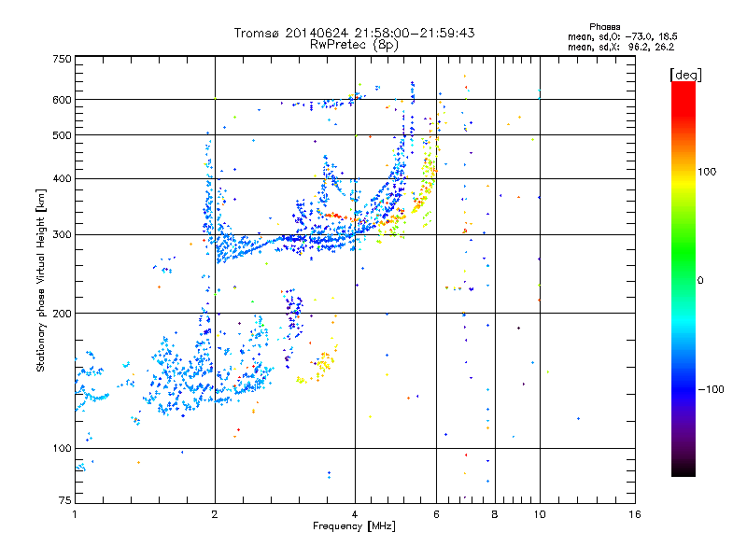
Task: Click frequency axis tick label '8'
Action: (x=495, y=514)
